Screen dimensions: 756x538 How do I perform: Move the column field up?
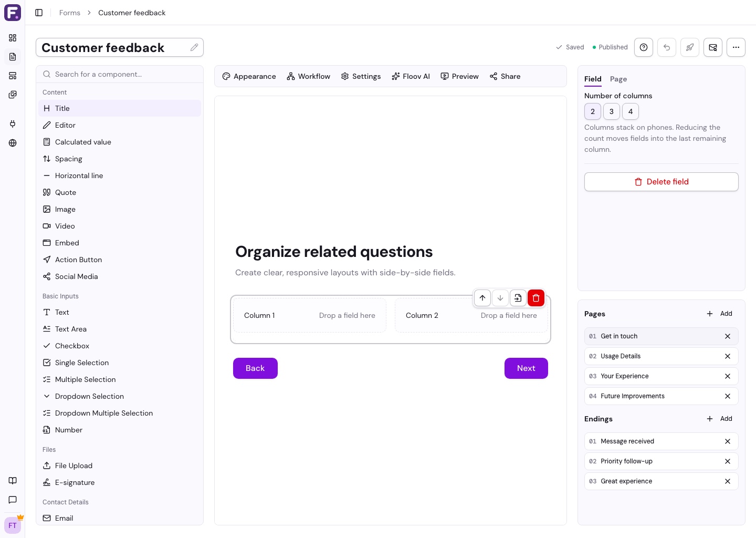[482, 298]
